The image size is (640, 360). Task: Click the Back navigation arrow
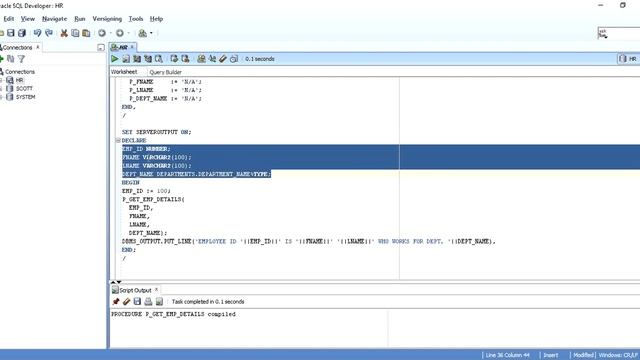[102, 33]
